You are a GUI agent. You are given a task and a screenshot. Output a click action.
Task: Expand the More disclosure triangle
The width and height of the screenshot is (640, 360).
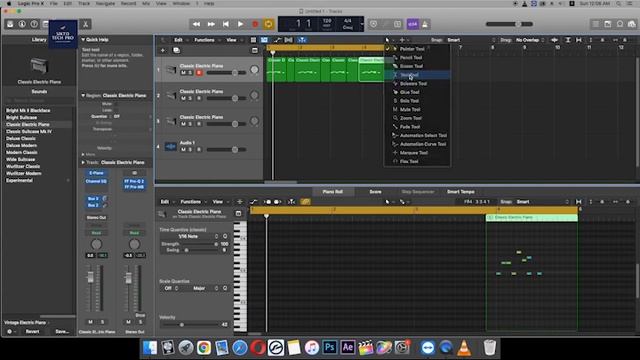pyautogui.click(x=83, y=155)
